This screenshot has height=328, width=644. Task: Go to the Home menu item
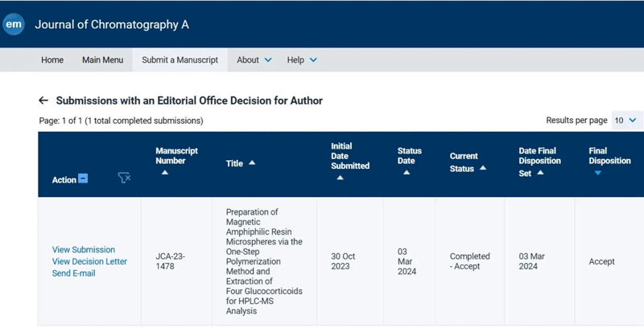[52, 59]
